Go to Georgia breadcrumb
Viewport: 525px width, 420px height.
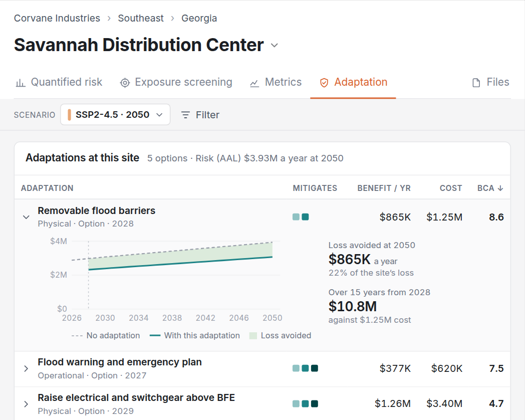click(x=199, y=18)
